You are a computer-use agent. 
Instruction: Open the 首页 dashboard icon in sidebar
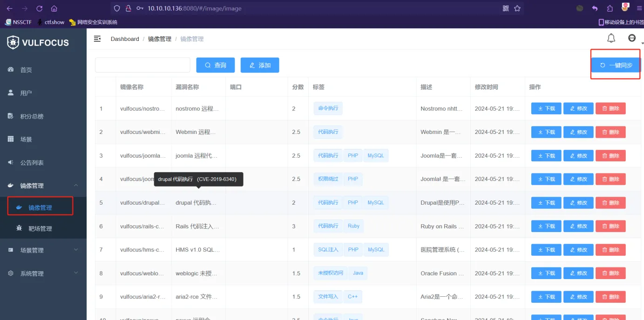coord(11,70)
